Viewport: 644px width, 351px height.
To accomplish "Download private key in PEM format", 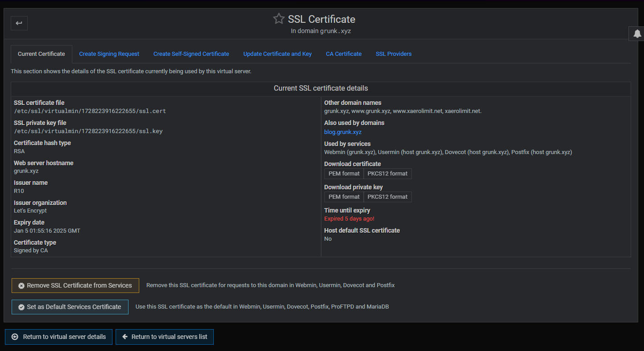I will [344, 197].
